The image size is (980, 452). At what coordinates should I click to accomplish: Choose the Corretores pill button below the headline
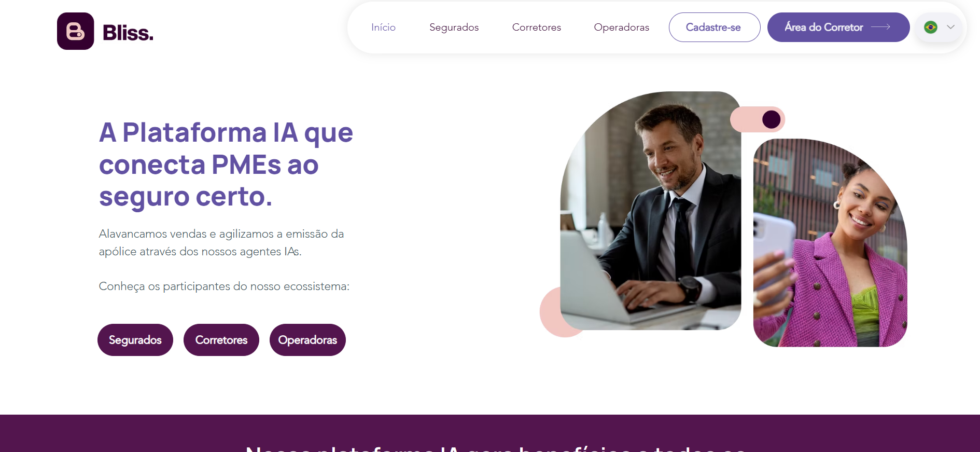pyautogui.click(x=221, y=340)
